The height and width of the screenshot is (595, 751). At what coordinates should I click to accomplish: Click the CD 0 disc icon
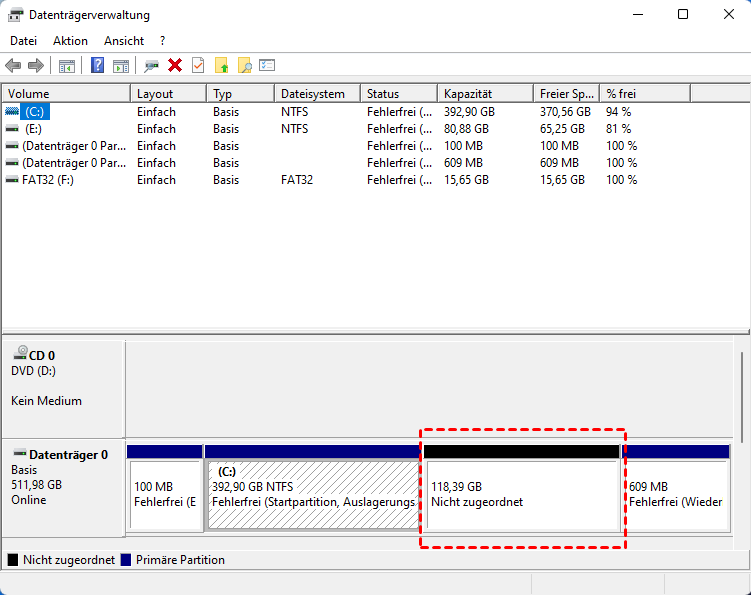(x=20, y=353)
